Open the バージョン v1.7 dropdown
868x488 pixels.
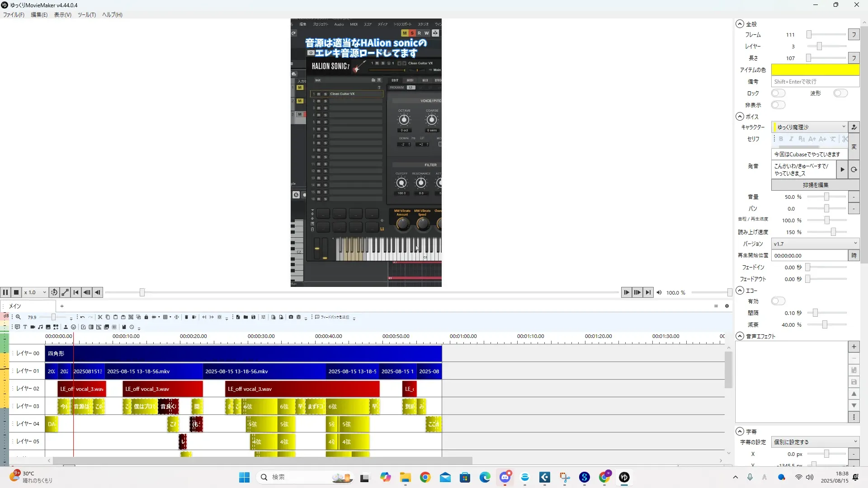(815, 244)
